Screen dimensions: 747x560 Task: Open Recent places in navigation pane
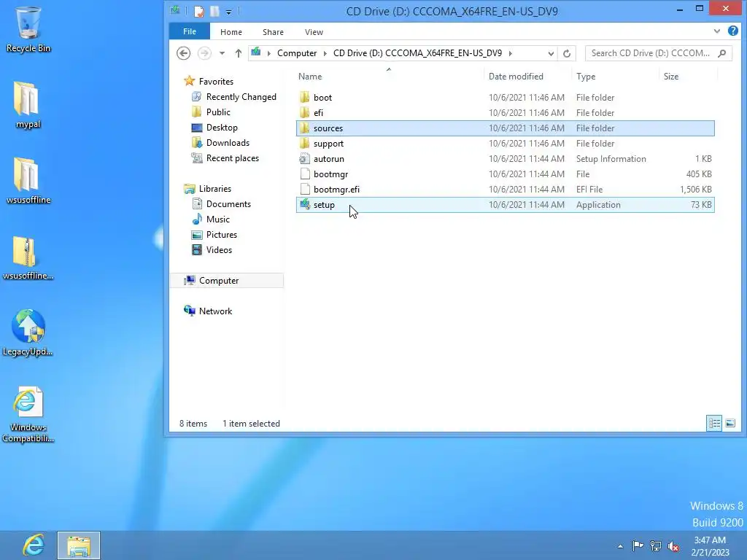233,157
